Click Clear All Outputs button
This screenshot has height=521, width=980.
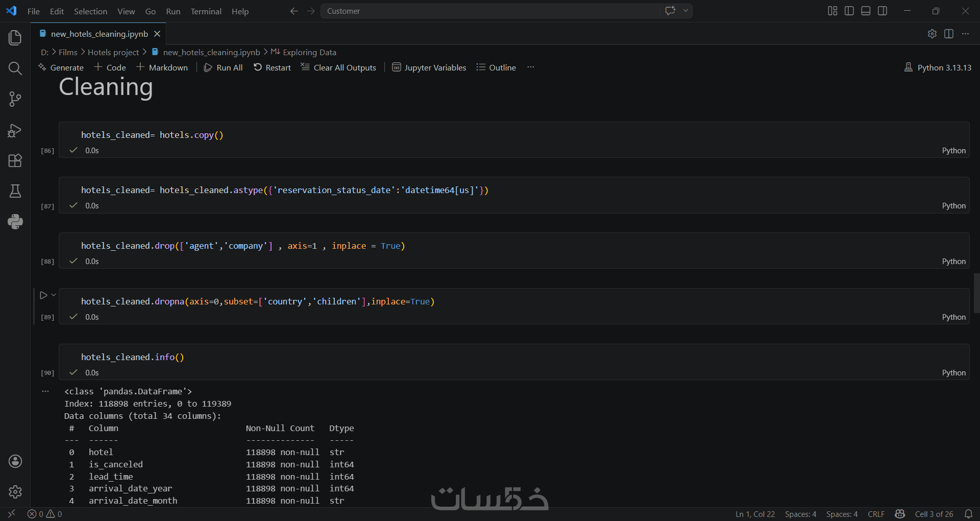point(338,67)
